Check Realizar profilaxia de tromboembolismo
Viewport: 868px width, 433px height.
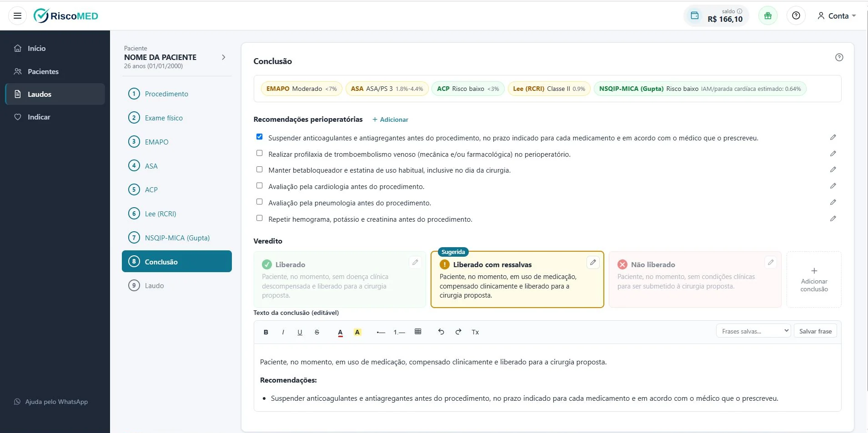click(x=259, y=153)
